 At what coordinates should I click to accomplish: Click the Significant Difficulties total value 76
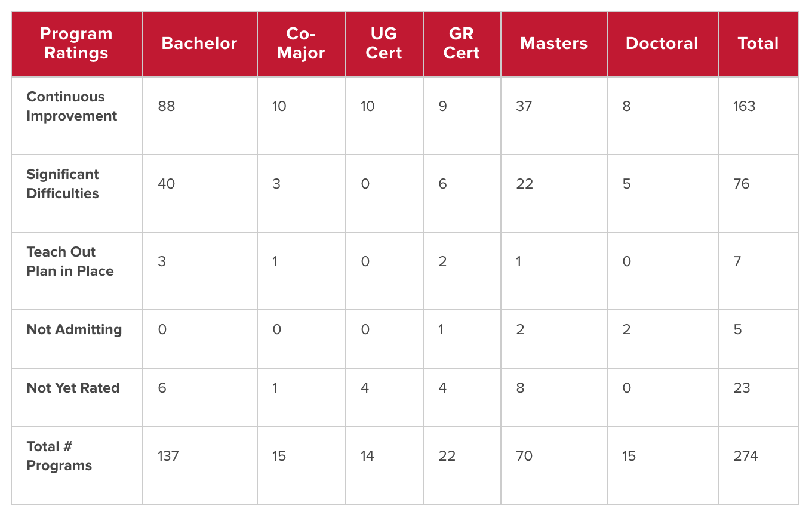[x=742, y=184]
